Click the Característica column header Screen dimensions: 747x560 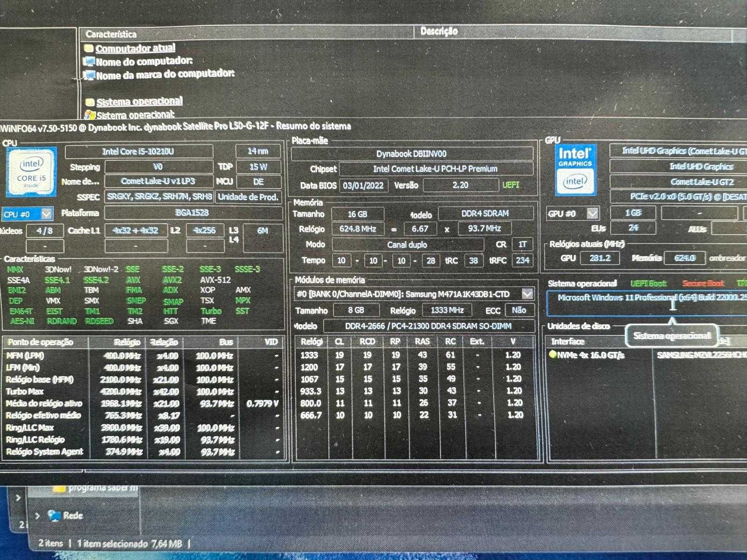pos(111,34)
